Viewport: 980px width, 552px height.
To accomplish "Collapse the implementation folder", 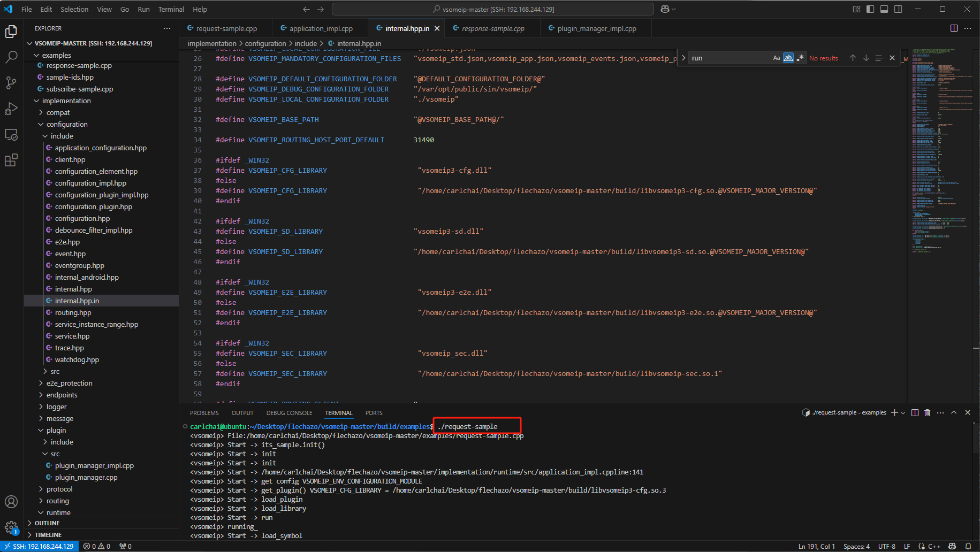I will click(36, 101).
